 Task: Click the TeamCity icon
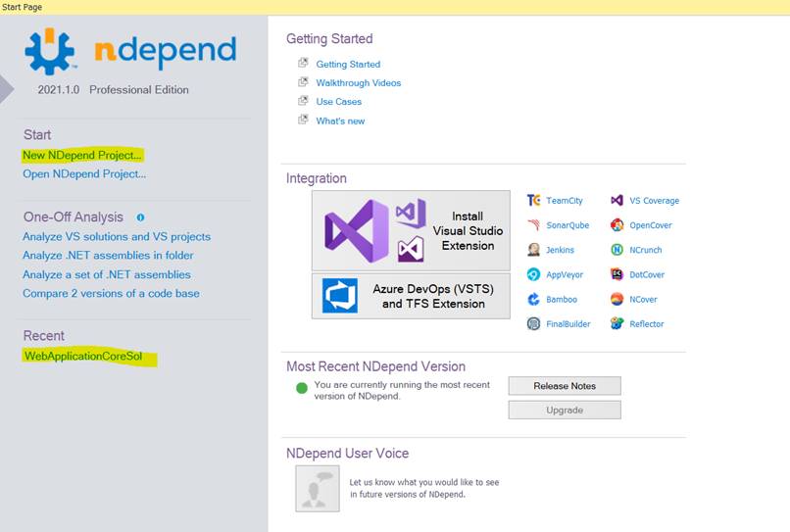533,201
